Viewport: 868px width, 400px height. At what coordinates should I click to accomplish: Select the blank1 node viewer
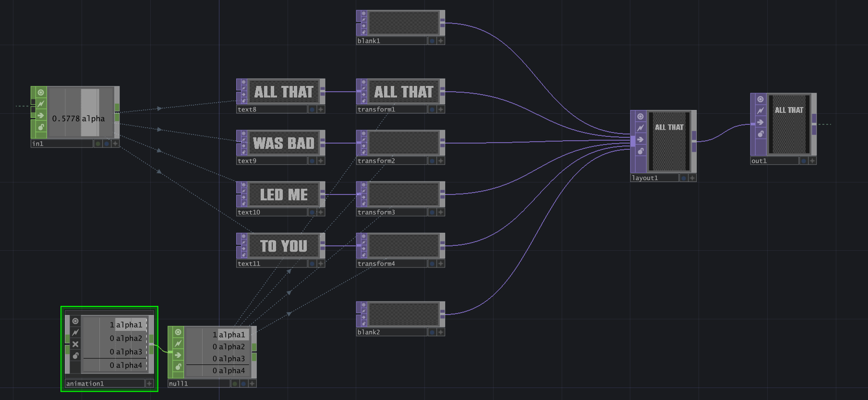point(403,23)
